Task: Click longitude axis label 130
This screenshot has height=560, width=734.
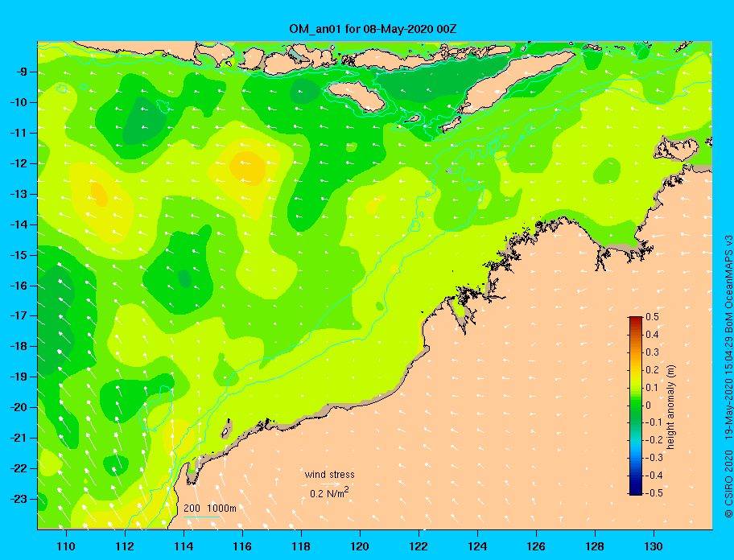Action: 654,546
